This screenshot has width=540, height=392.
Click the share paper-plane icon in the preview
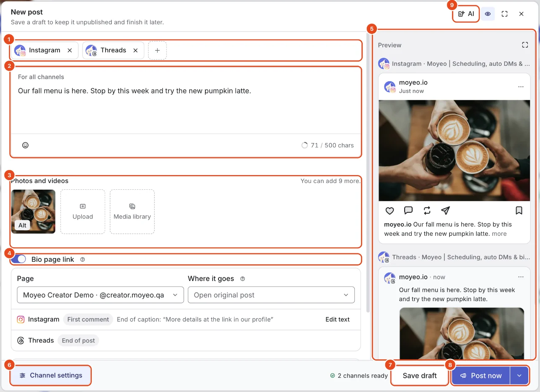click(x=445, y=210)
